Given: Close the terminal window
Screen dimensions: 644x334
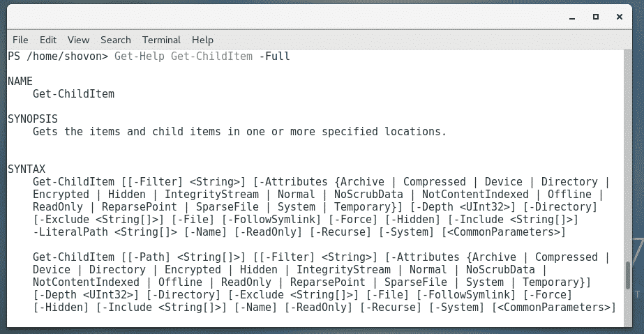Looking at the screenshot, I should (621, 15).
